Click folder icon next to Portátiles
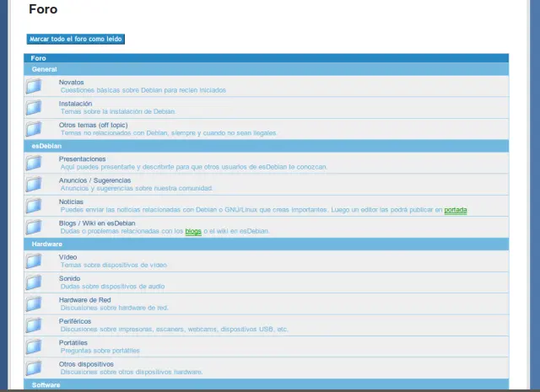540x392 pixels. [34, 346]
